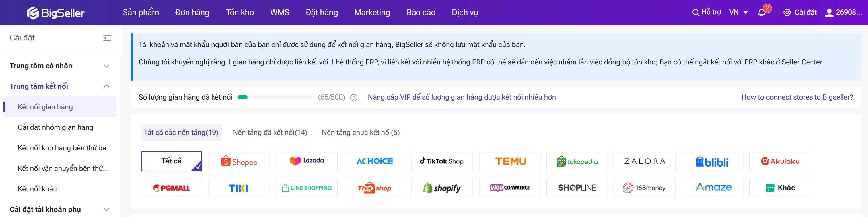Open the search Hỗ trợ magnifier icon

pyautogui.click(x=695, y=13)
